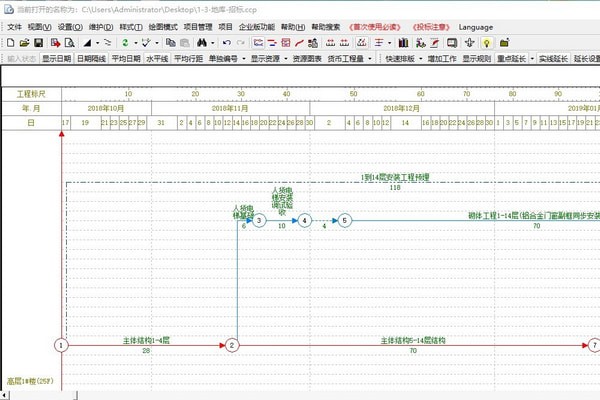Toggle the 显示日期 display option
Image resolution: width=600 pixels, height=400 pixels.
click(56, 59)
